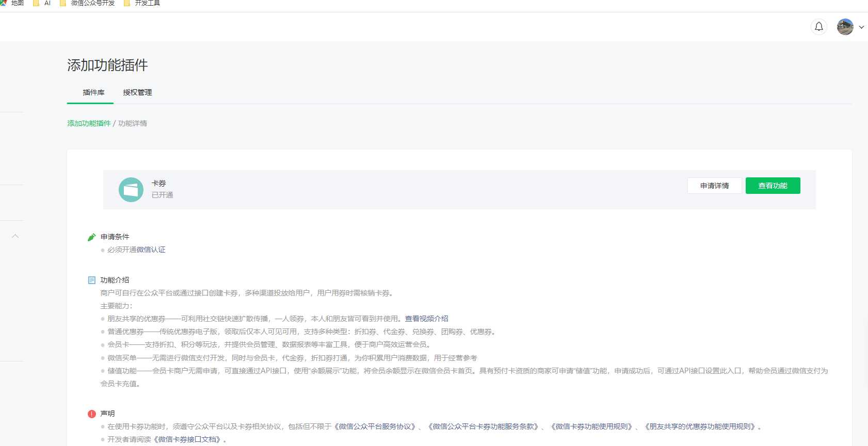
Task: Open the 微信公众号开发 bookmark folder
Action: coord(87,3)
